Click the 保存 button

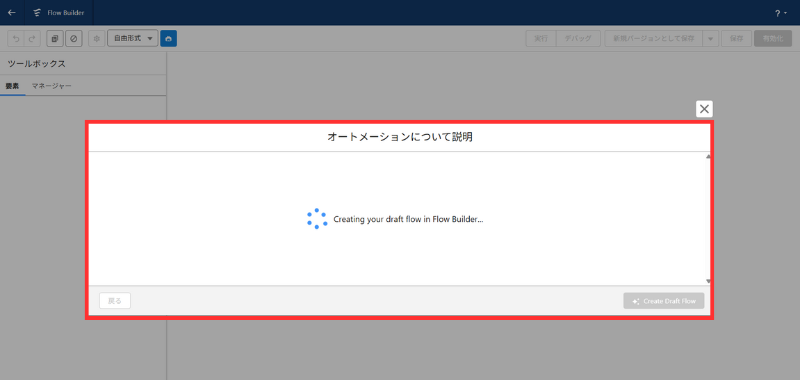pyautogui.click(x=736, y=39)
